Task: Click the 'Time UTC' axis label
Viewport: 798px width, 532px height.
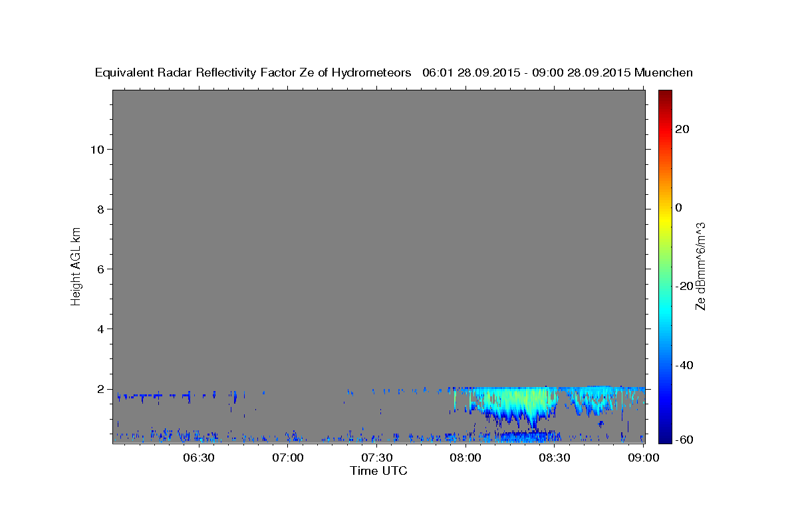Action: point(378,471)
